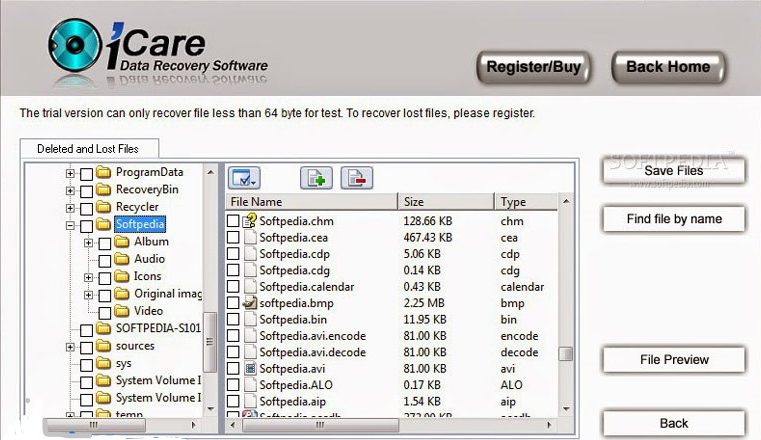Click the Softpedia.bin file icon

tap(249, 320)
